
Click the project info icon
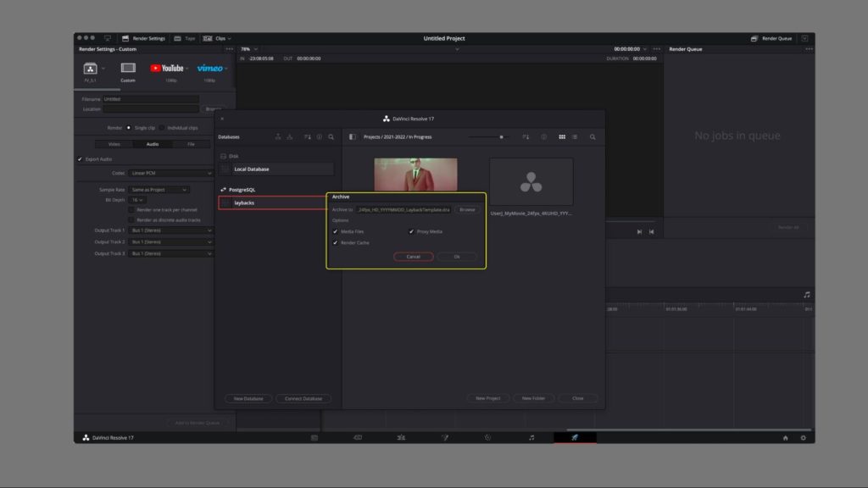pyautogui.click(x=543, y=136)
